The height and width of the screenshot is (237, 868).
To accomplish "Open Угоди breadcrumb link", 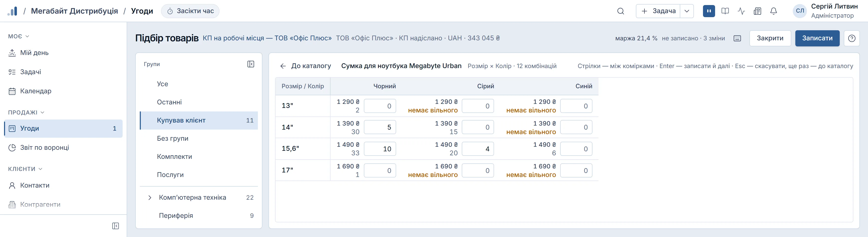I will (x=142, y=11).
